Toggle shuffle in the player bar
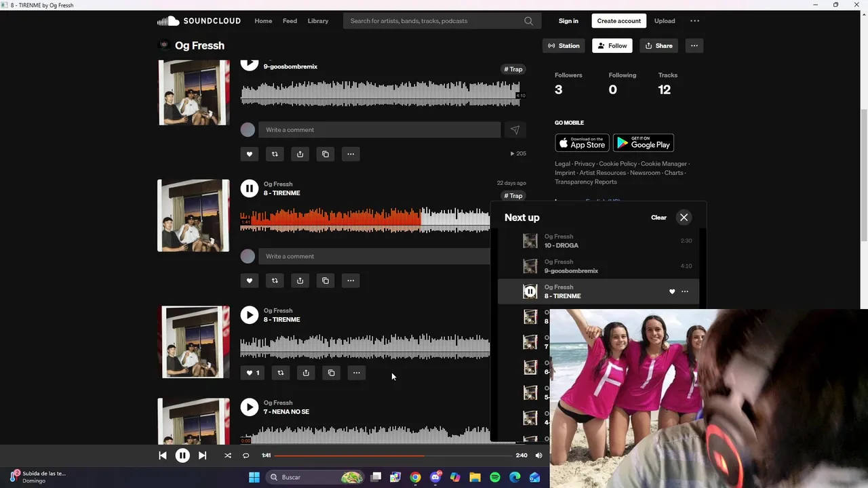Screen dimensions: 868x488 click(x=228, y=455)
